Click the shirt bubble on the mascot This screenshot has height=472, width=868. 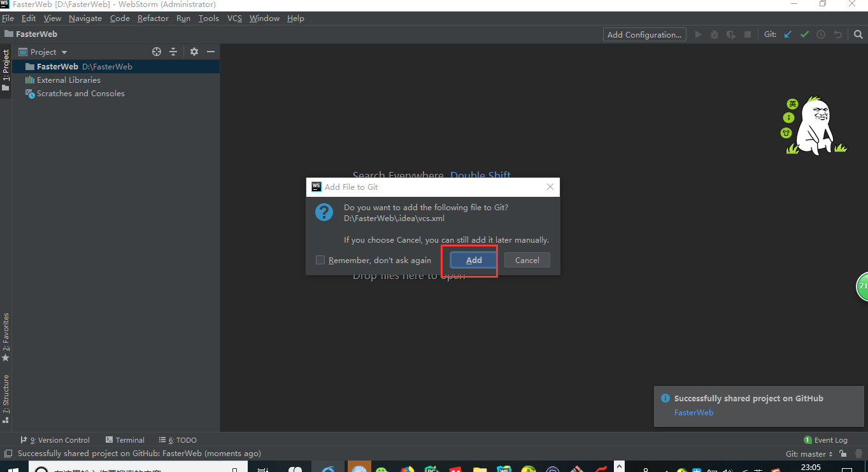pyautogui.click(x=786, y=132)
